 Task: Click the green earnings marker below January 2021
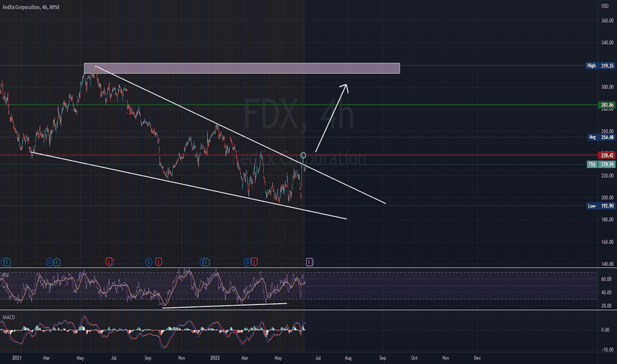click(6, 262)
